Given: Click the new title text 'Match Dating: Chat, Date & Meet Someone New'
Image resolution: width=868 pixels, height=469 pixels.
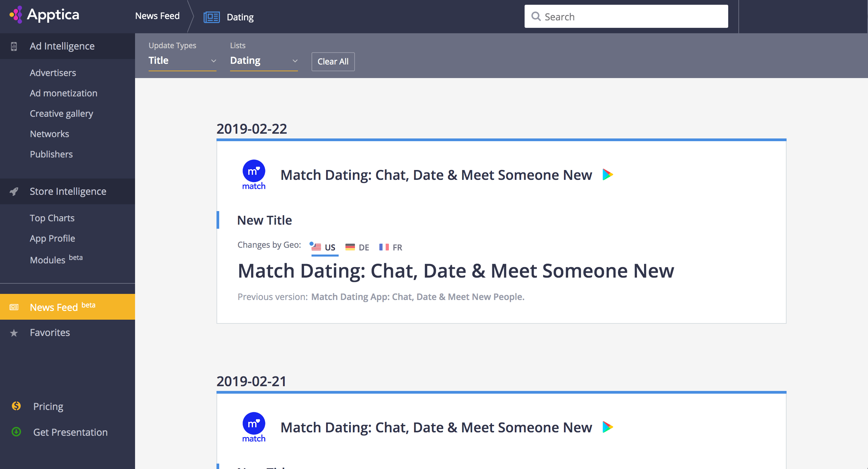Looking at the screenshot, I should (456, 271).
